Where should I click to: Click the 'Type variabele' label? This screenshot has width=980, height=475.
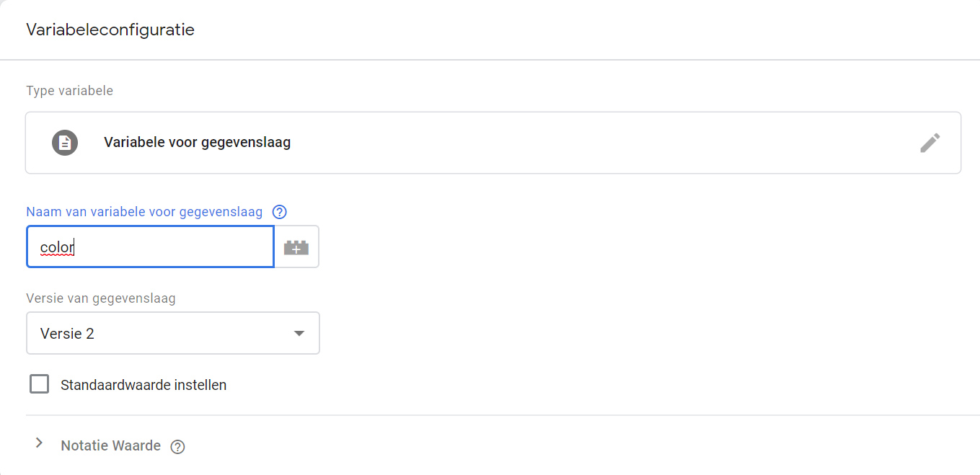[x=69, y=91]
